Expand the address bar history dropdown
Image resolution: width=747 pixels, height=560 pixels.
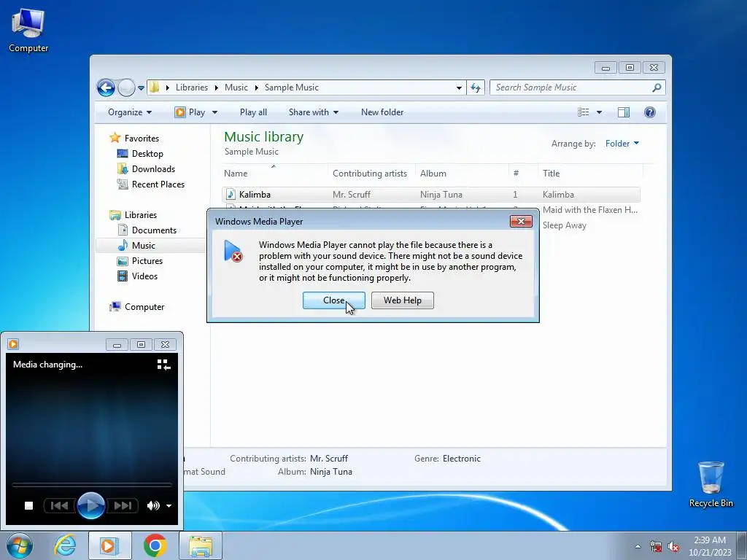point(459,88)
